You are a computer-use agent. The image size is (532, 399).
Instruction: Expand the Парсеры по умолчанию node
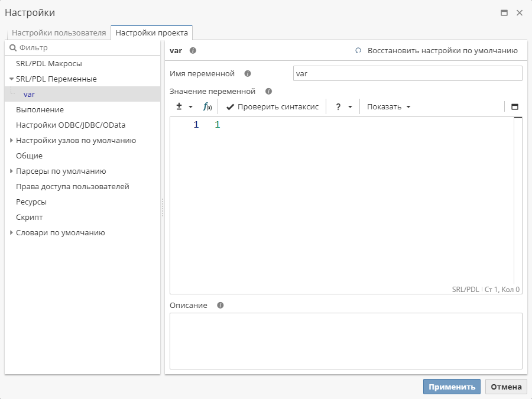(11, 171)
